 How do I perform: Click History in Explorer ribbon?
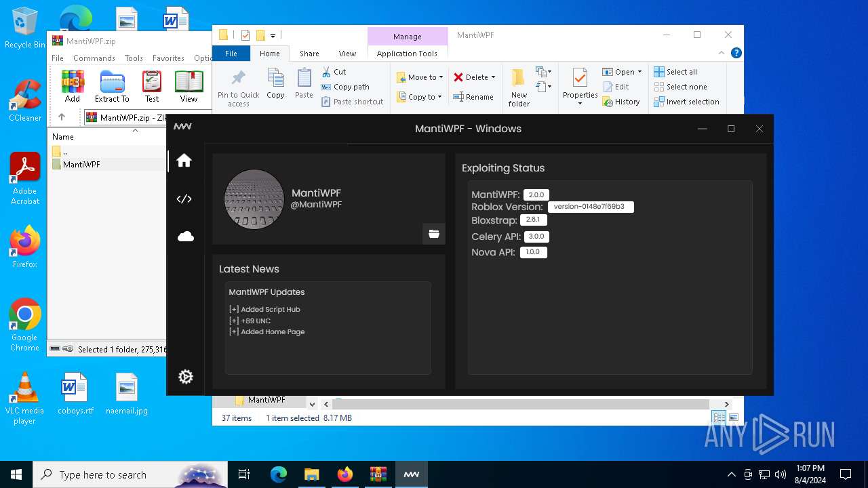[x=620, y=102]
